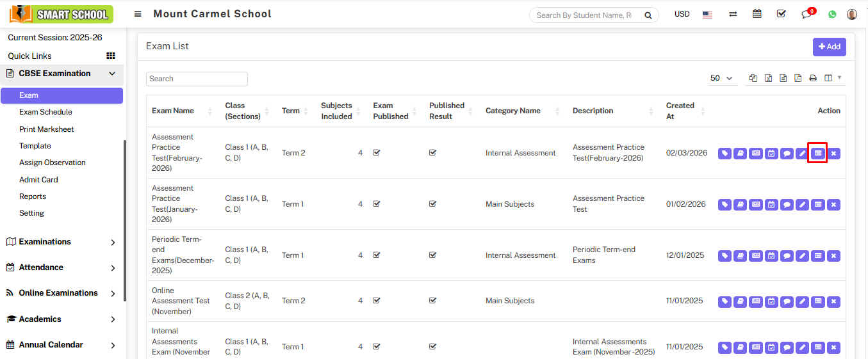The height and width of the screenshot is (359, 868).
Task: Click the WhatsApp icon in header
Action: point(832,14)
